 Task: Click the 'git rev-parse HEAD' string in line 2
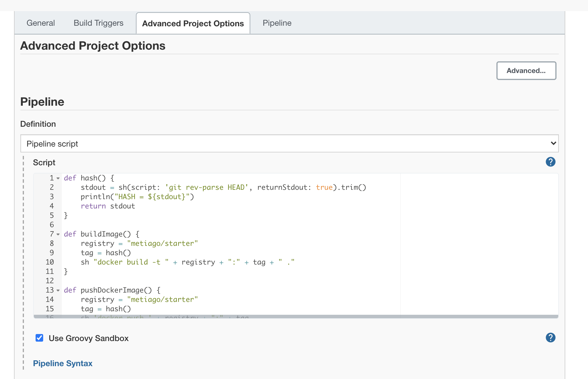pyautogui.click(x=206, y=187)
